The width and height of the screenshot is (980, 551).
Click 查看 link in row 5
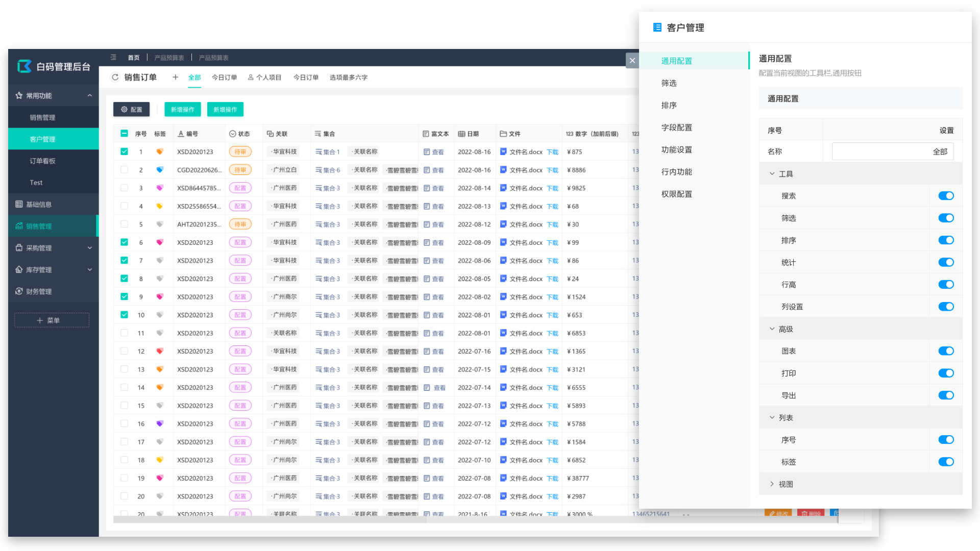tap(438, 224)
